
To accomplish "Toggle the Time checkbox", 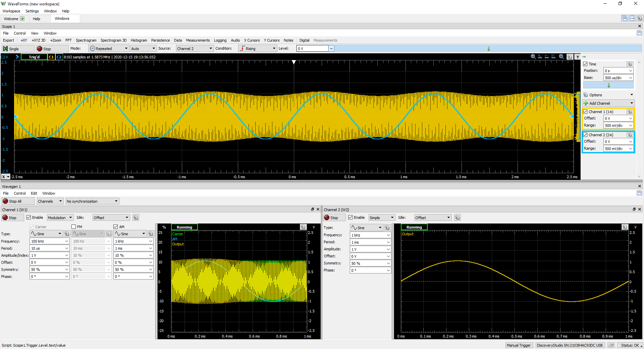I will [585, 64].
